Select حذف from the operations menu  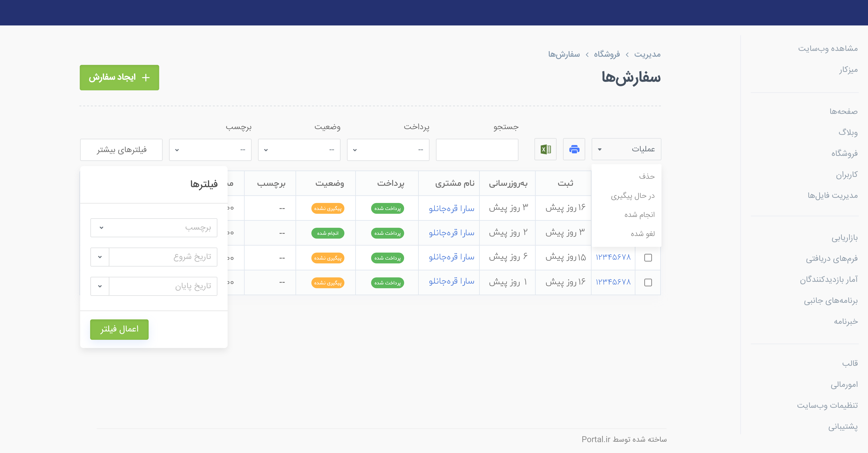646,176
